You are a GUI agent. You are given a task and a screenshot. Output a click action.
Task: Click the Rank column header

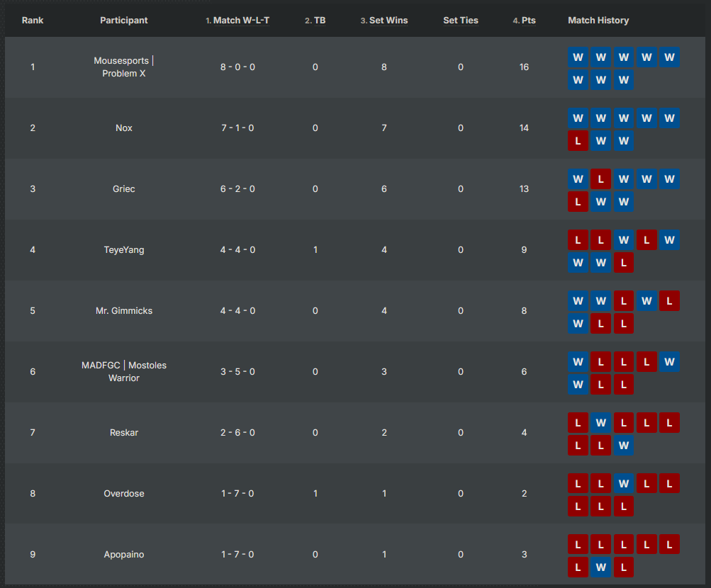coord(33,21)
